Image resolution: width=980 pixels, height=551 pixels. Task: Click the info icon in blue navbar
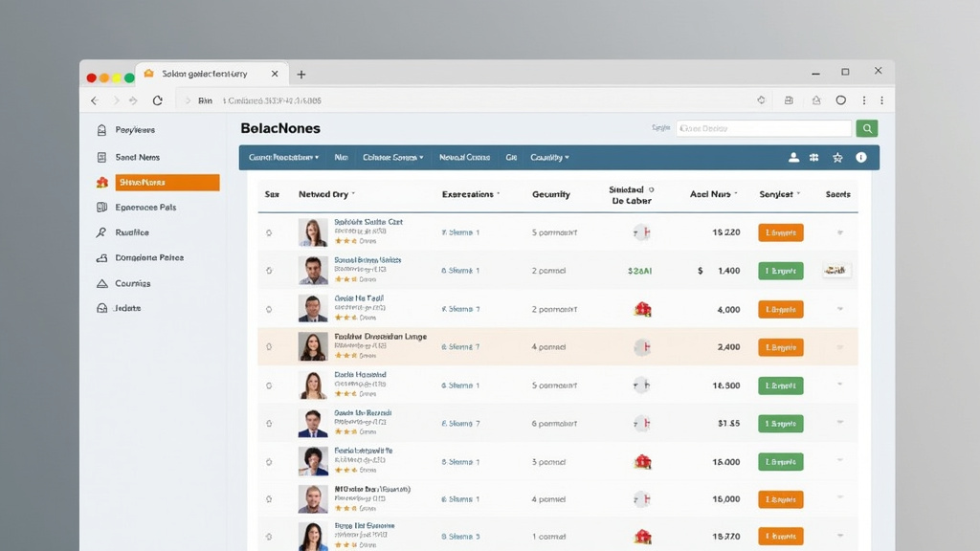coord(861,158)
